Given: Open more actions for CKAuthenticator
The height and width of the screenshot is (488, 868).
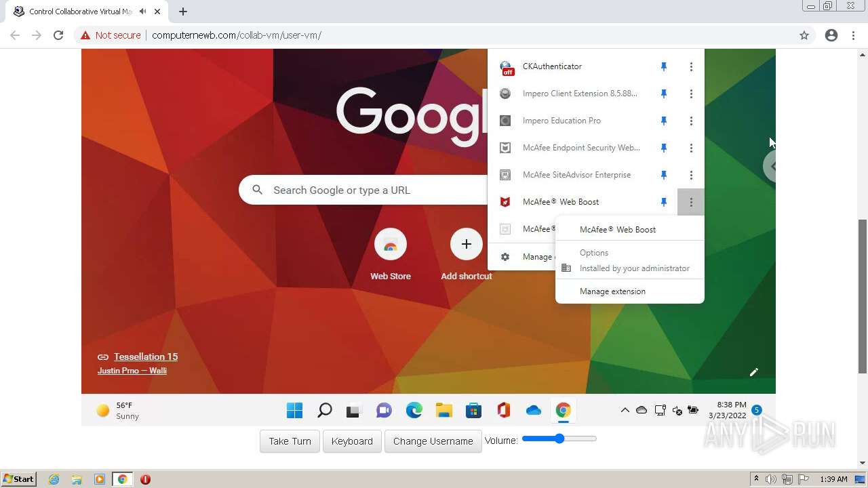Looking at the screenshot, I should coord(691,66).
